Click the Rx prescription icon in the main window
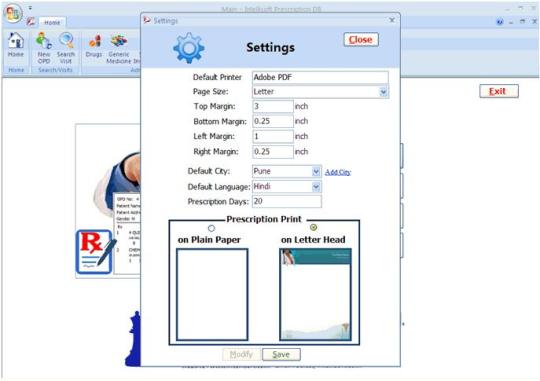 (95, 252)
